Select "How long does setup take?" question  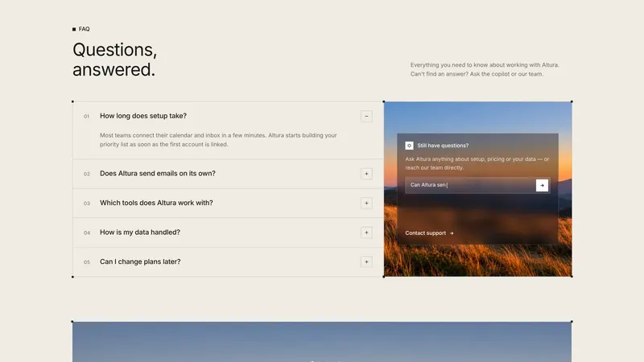143,116
